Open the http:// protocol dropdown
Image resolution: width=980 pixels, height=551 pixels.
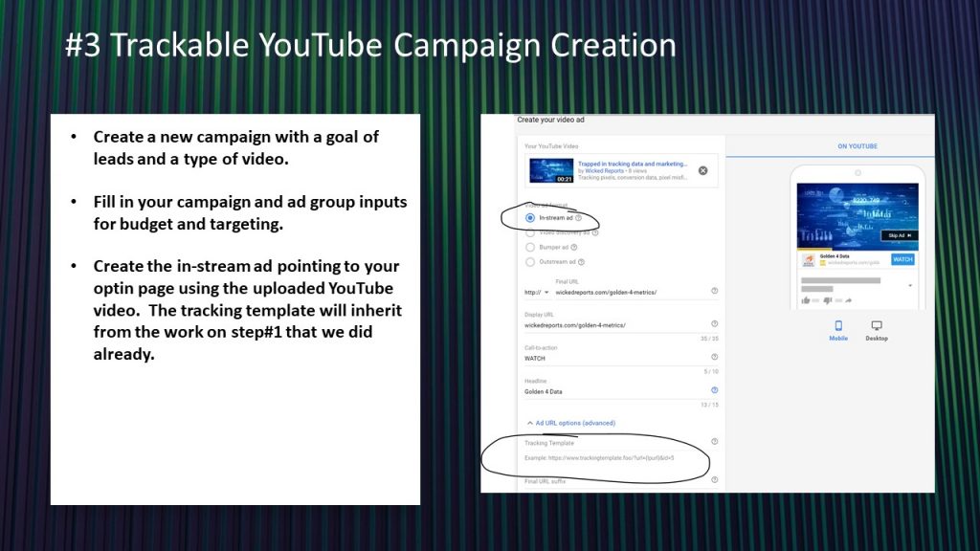pyautogui.click(x=536, y=293)
